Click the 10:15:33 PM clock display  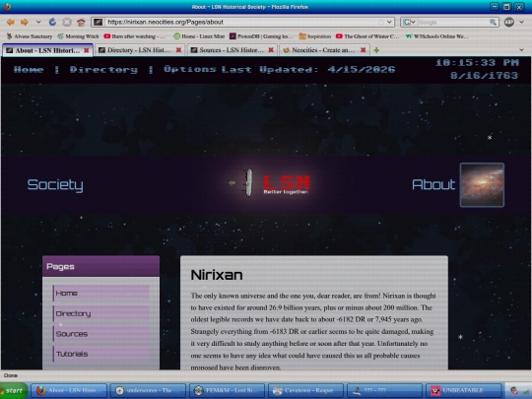click(477, 62)
